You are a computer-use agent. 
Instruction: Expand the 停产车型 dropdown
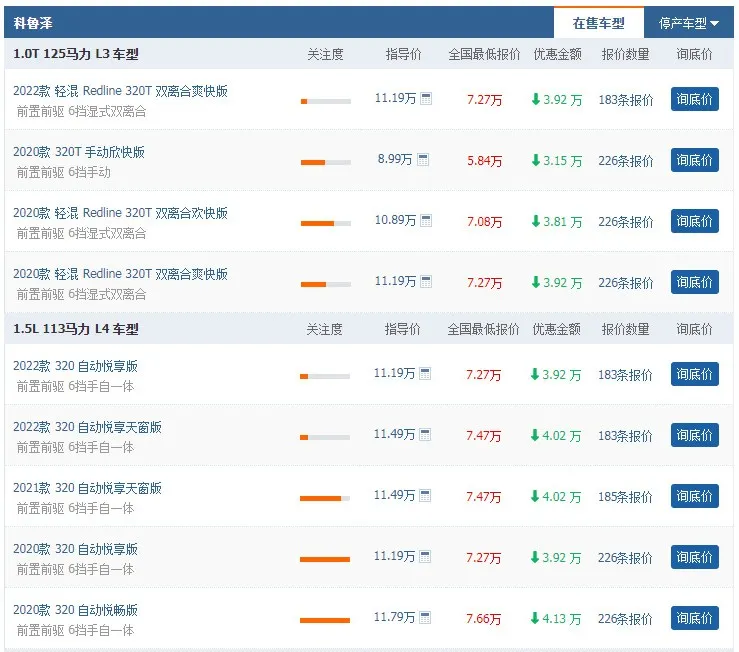[x=689, y=23]
